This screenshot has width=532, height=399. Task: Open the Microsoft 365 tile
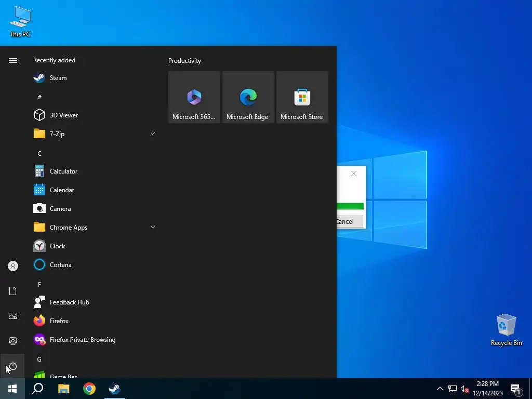(194, 97)
